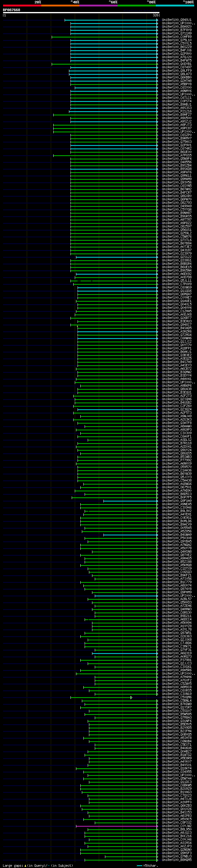Open hit UniRef100_Q949J1
Screen dimensions: 197x868
coord(177,20)
